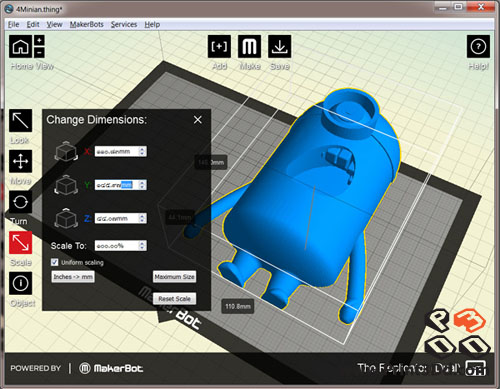Viewport: 500px width, 389px height.
Task: Toggle the Uniform scaling checkbox
Action: click(54, 262)
